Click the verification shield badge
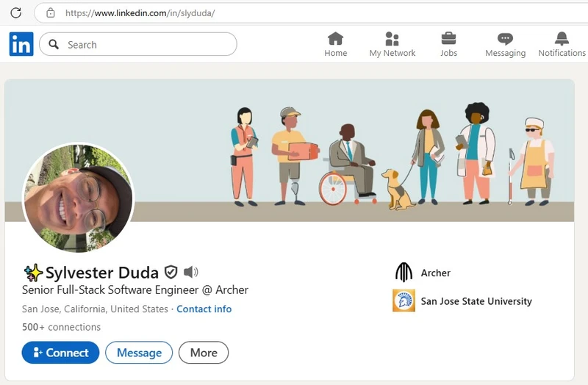Screen dimensions: 588x385 (x=171, y=273)
